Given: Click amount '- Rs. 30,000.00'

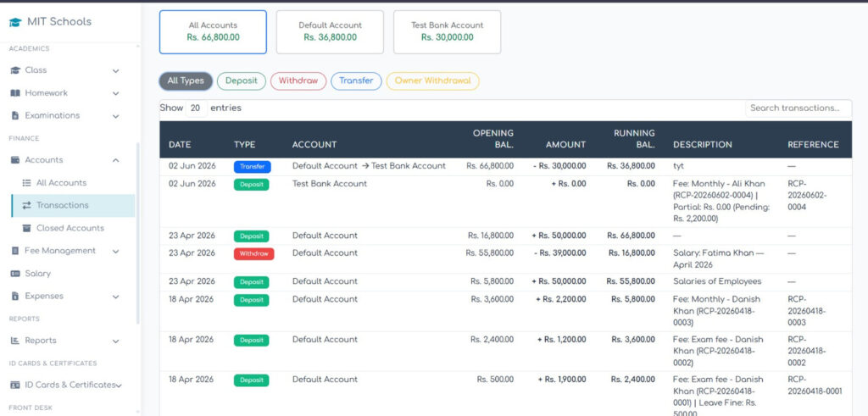Looking at the screenshot, I should pyautogui.click(x=559, y=166).
